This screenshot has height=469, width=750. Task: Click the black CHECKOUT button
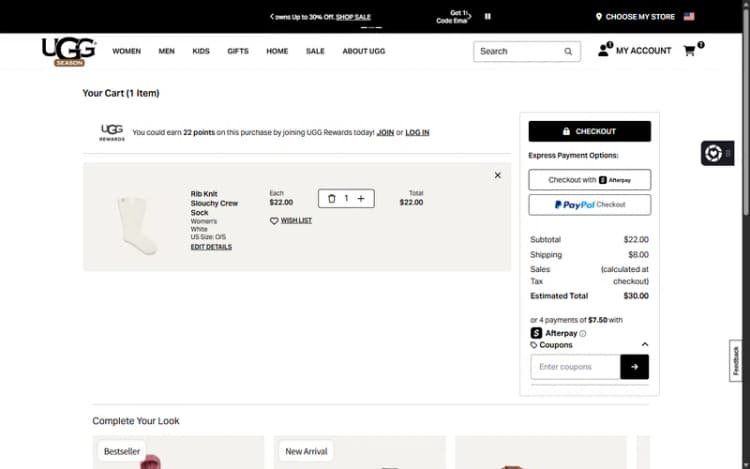coord(589,131)
